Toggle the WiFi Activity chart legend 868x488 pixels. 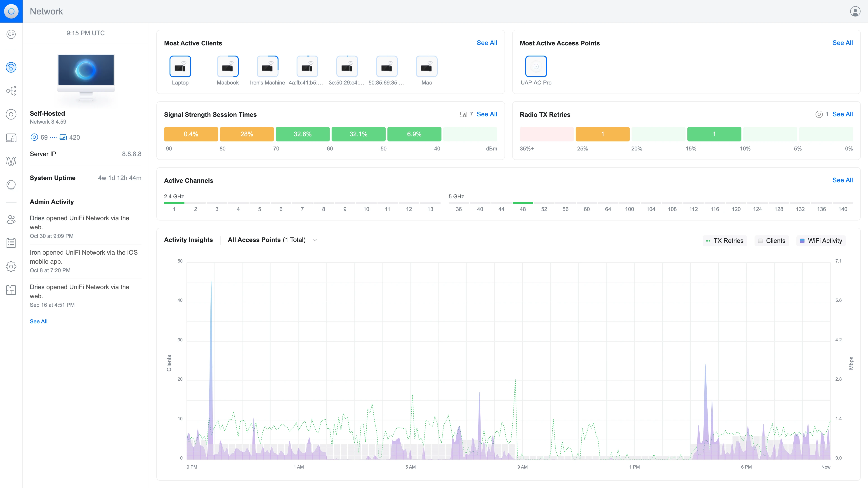point(821,240)
